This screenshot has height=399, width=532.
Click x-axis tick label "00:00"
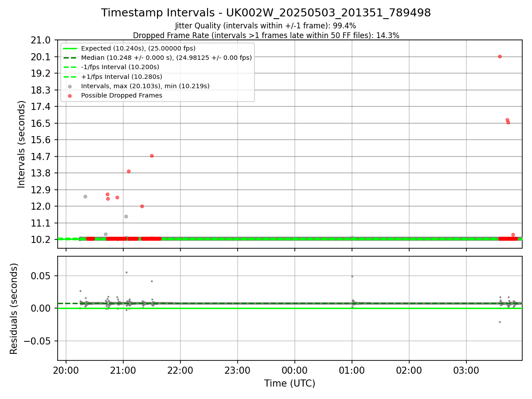(x=295, y=370)
